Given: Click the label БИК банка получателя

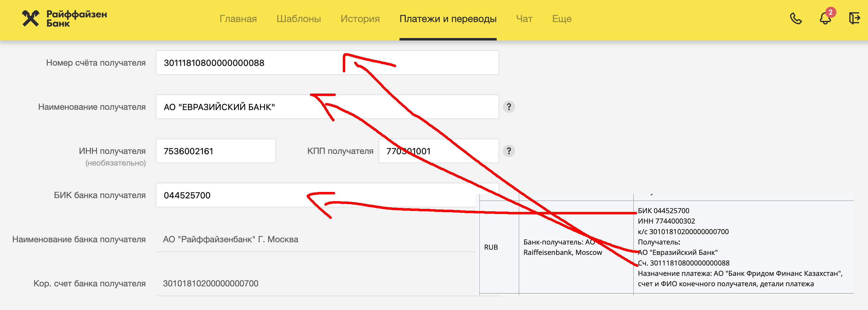Looking at the screenshot, I should pyautogui.click(x=100, y=195).
